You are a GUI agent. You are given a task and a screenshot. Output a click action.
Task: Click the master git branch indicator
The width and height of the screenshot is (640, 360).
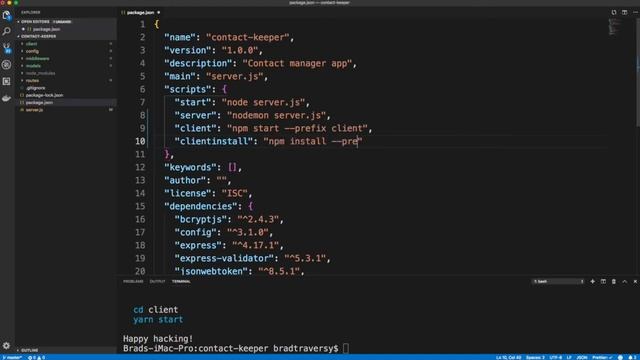(12, 357)
